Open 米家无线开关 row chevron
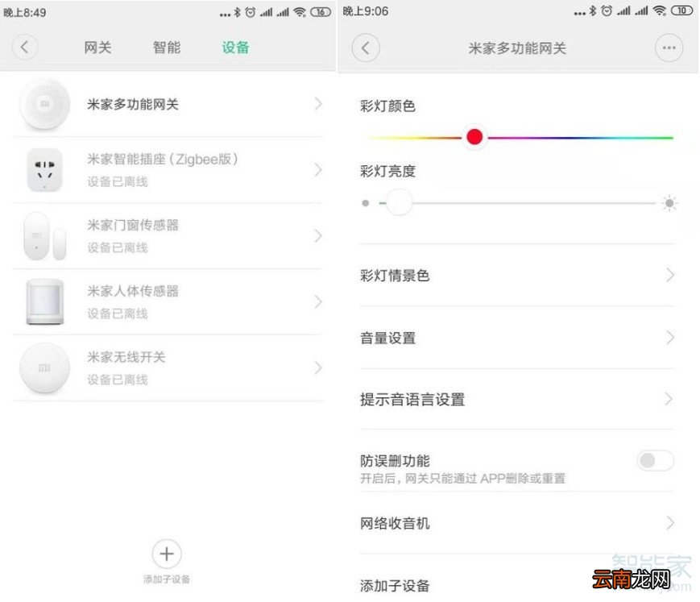 click(x=318, y=367)
